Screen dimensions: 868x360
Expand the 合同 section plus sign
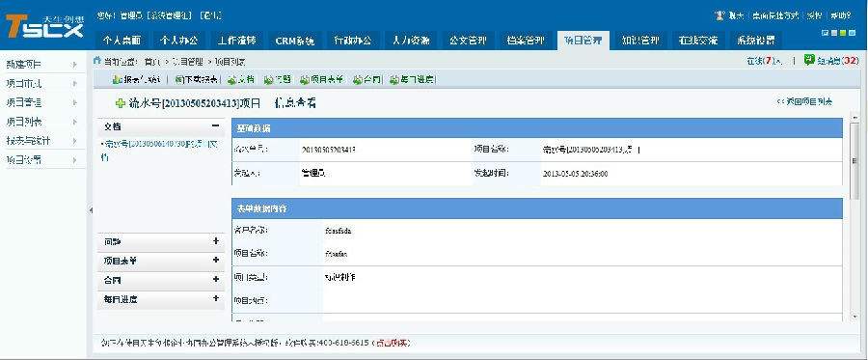215,279
